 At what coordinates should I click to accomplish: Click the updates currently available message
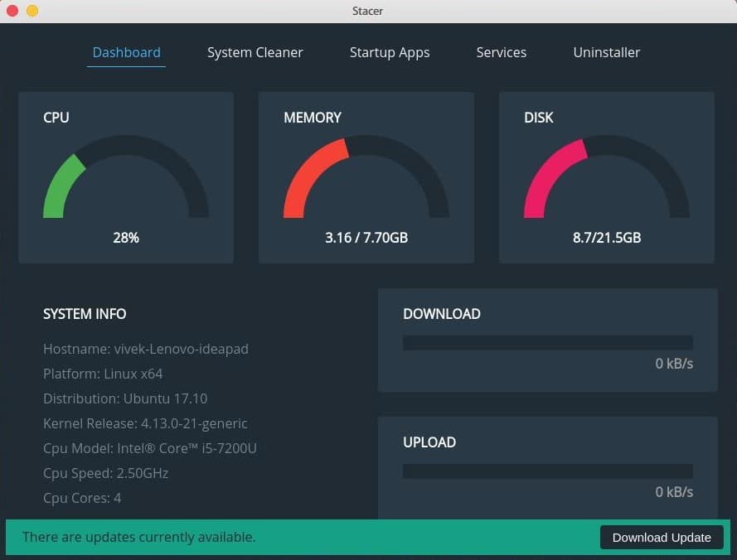(x=139, y=537)
